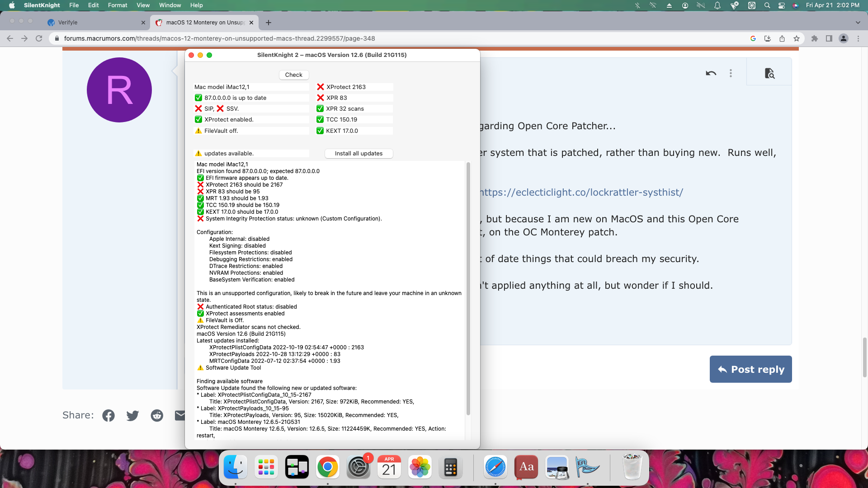Expand the tab search chevron in Chrome
Screen dimensions: 868x488
click(858, 23)
